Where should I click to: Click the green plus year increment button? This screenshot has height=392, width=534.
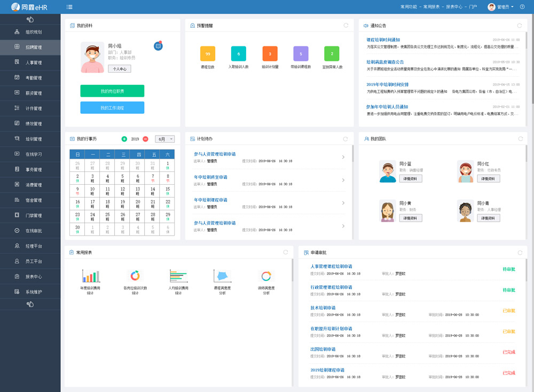pyautogui.click(x=124, y=139)
